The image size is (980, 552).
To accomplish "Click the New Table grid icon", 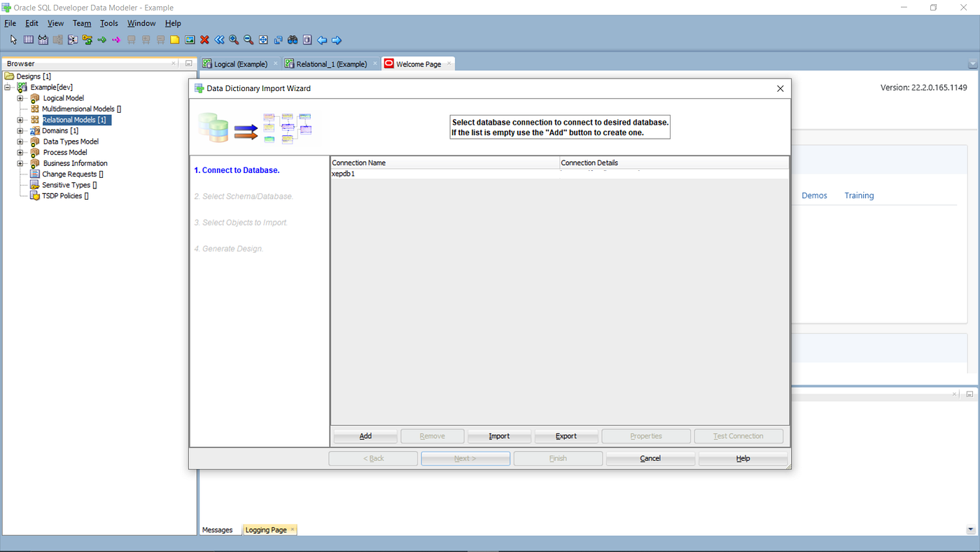I will click(x=29, y=40).
